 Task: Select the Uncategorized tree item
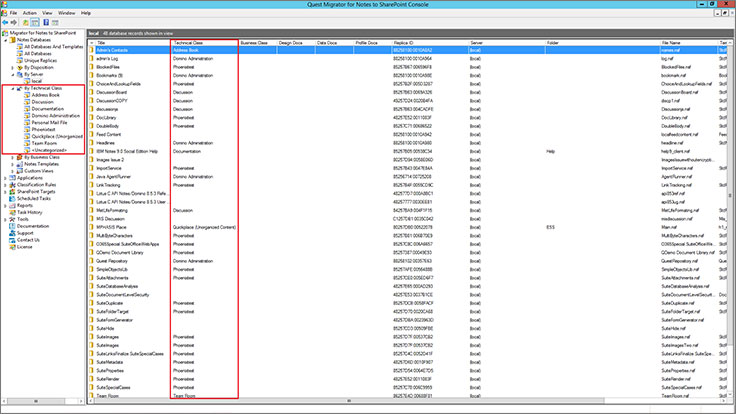[49, 150]
